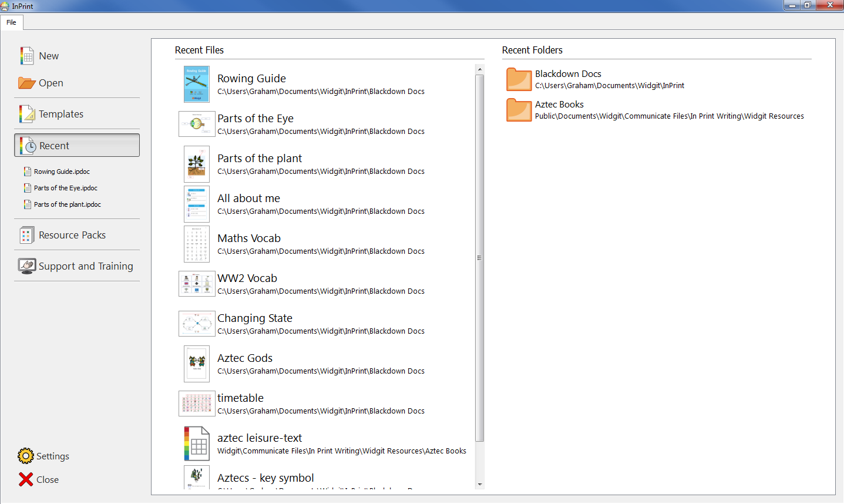Screen dimensions: 844x504
Task: Click the Parts of the plant.ipdoc file icon
Action: 28,204
